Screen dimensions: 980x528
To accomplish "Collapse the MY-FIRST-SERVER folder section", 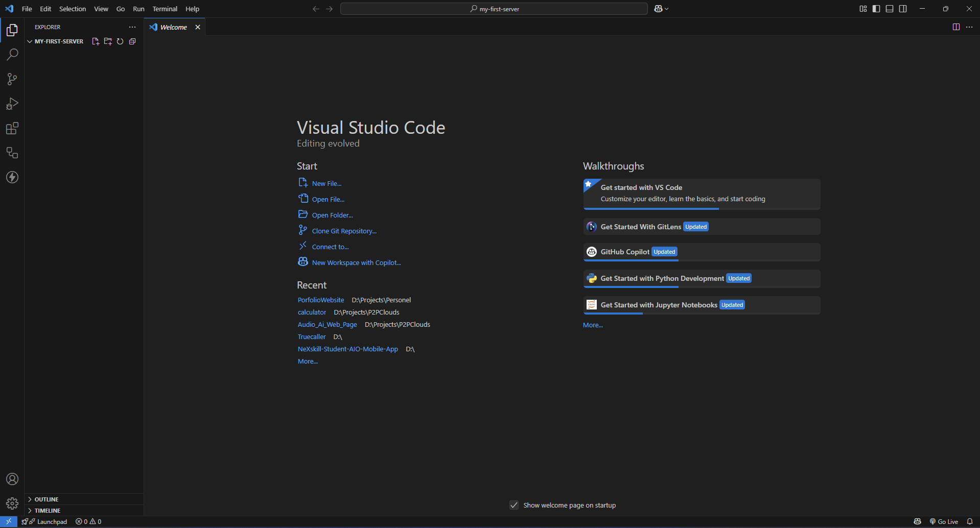I will (x=55, y=41).
